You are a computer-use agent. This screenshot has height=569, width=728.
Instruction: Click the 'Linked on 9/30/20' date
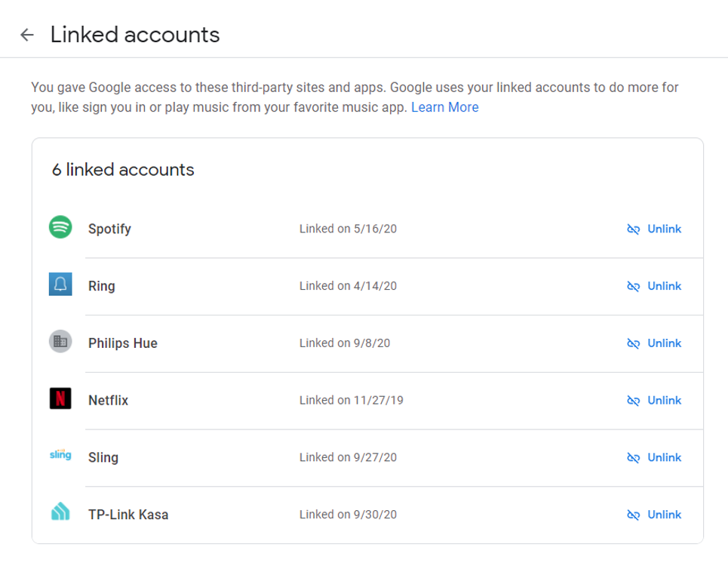tap(349, 515)
